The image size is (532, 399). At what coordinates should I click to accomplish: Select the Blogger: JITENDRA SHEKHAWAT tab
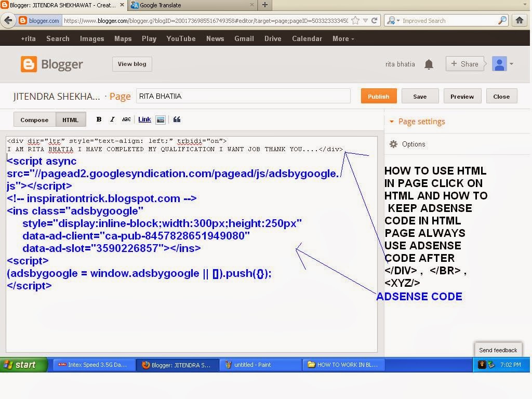point(63,5)
